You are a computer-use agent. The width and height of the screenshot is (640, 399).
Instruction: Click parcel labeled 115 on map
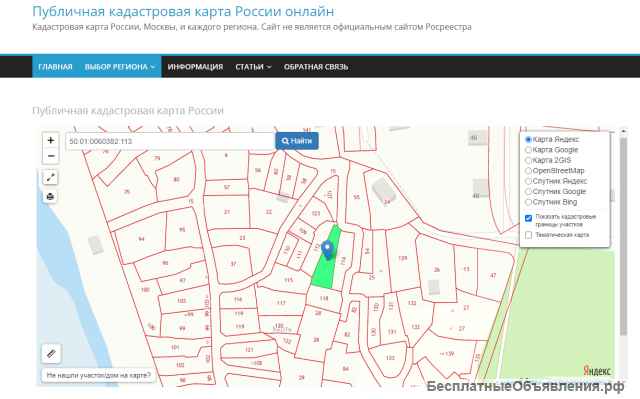tap(289, 280)
